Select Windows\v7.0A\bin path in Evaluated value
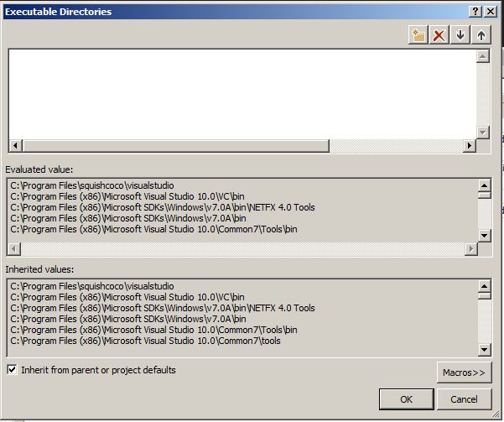 coord(128,218)
